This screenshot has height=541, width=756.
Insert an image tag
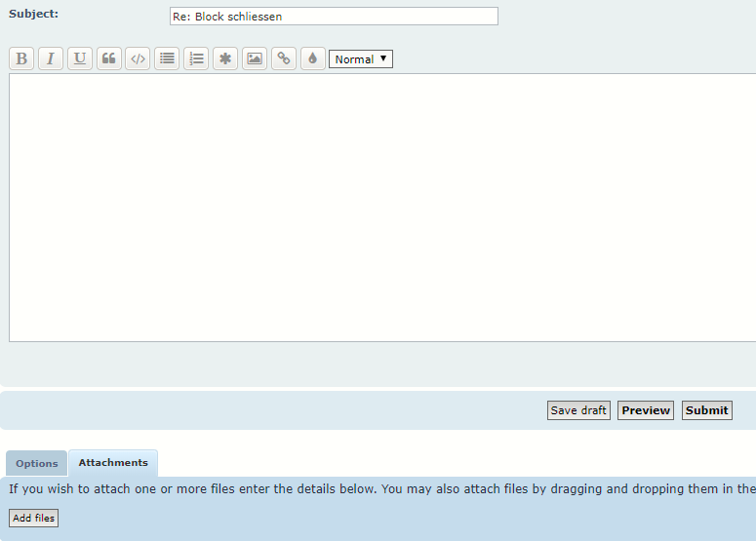pyautogui.click(x=255, y=58)
